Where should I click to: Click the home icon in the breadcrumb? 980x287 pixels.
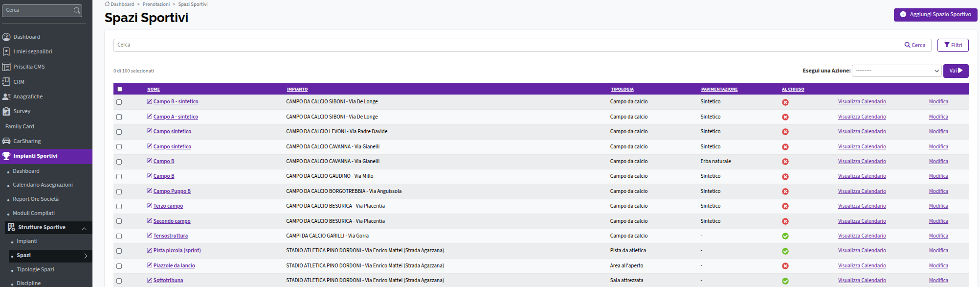pos(107,4)
